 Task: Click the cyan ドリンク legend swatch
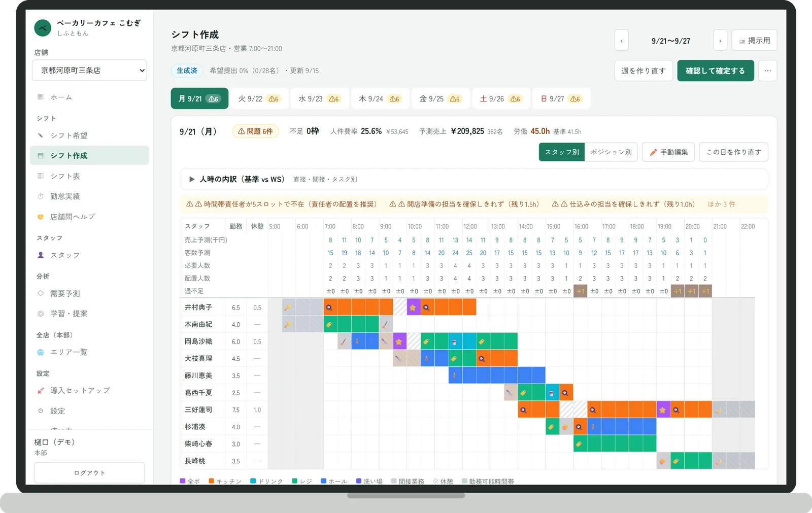pyautogui.click(x=253, y=481)
